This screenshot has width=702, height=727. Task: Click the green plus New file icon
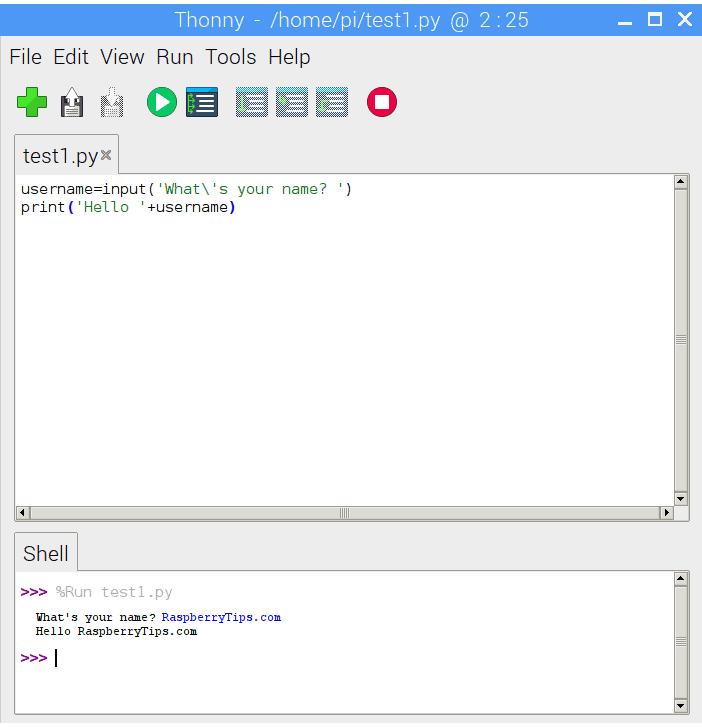32,102
